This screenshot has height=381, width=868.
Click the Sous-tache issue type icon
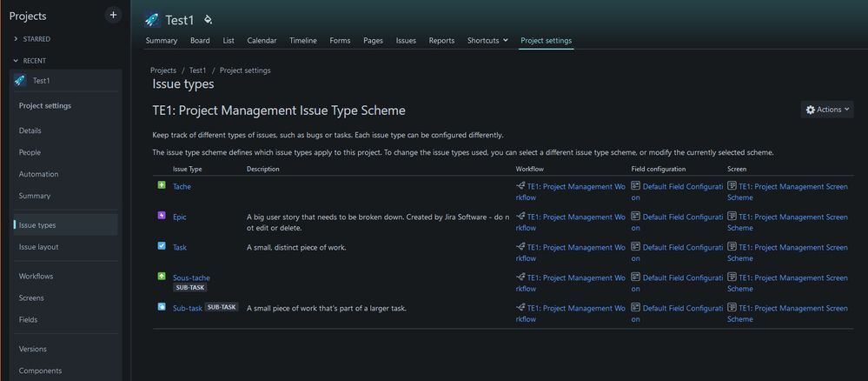click(162, 277)
